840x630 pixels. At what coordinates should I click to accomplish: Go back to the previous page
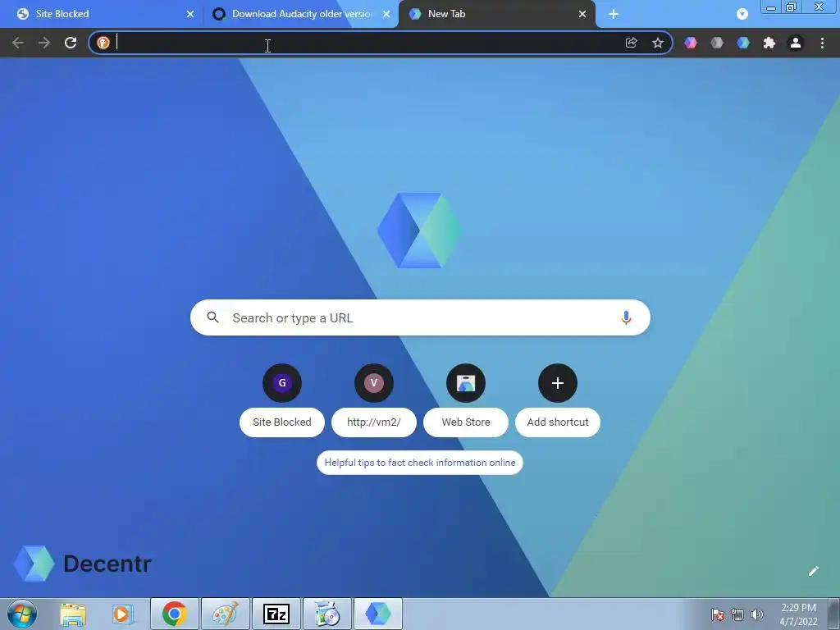pos(18,43)
